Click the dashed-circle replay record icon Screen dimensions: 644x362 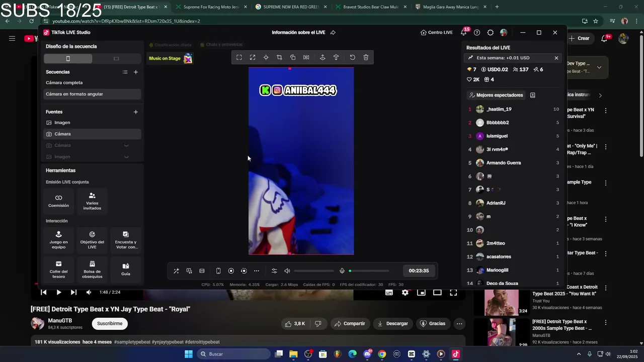(x=244, y=271)
